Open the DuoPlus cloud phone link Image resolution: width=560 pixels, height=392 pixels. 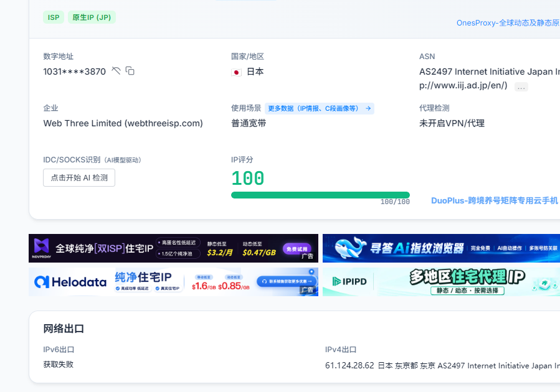pyautogui.click(x=495, y=200)
